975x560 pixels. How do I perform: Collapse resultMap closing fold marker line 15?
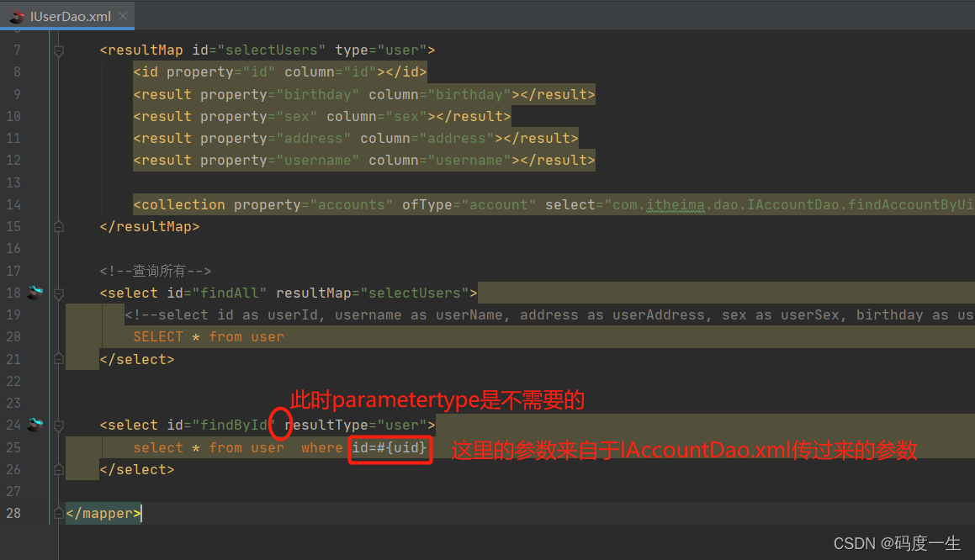pos(58,226)
